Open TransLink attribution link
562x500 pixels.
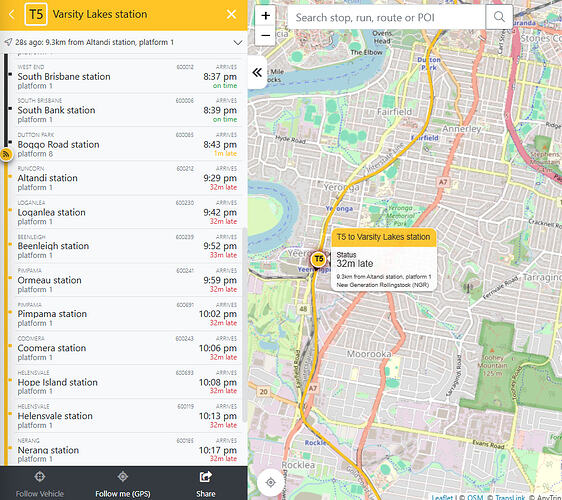510,497
